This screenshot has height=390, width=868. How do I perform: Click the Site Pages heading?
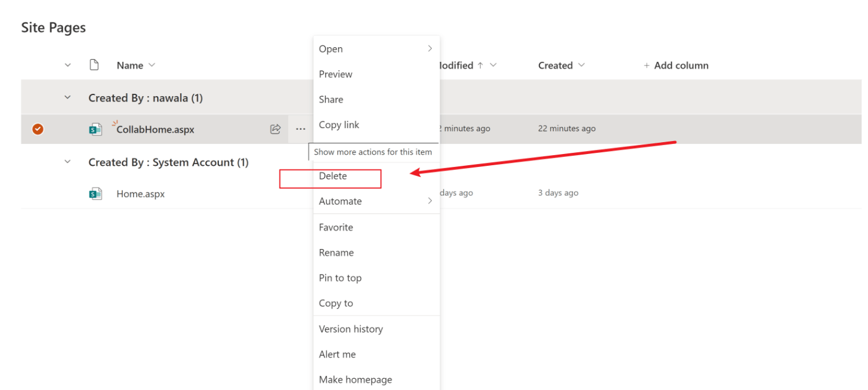tap(54, 28)
